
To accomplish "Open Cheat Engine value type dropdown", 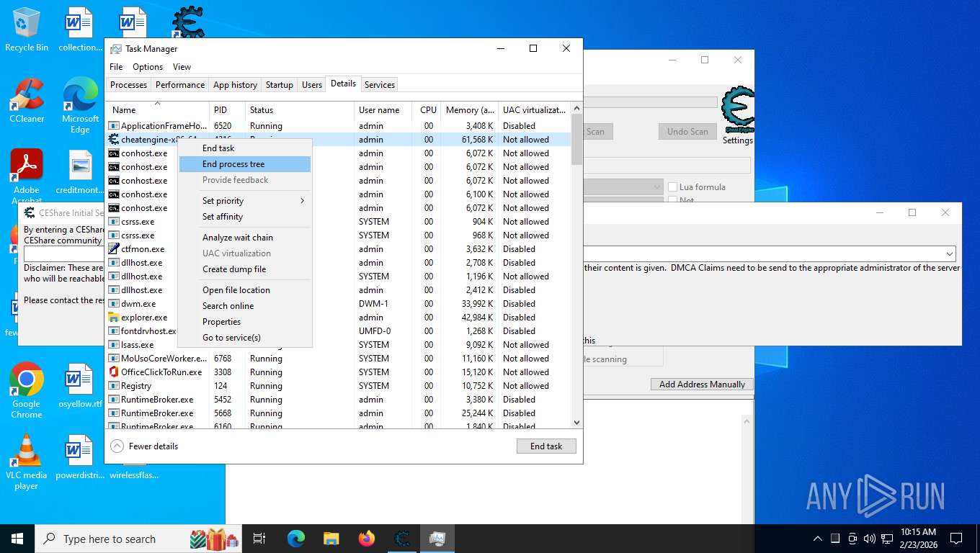I will pyautogui.click(x=656, y=187).
